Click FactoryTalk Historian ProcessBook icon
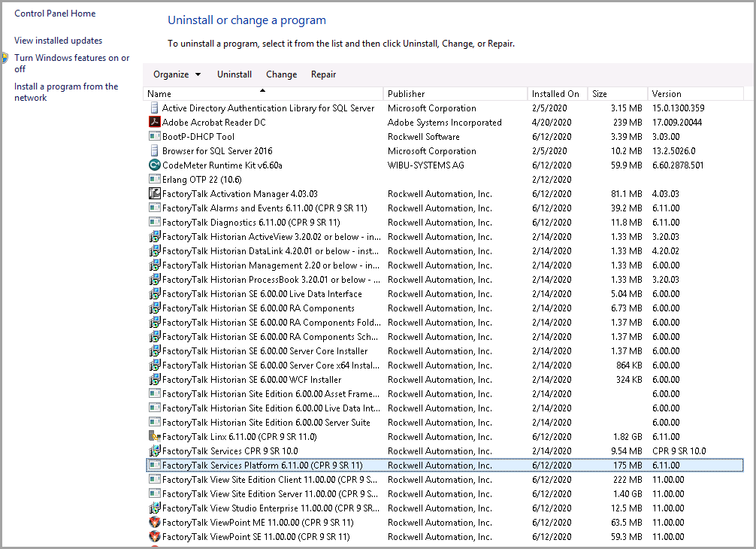 [154, 279]
